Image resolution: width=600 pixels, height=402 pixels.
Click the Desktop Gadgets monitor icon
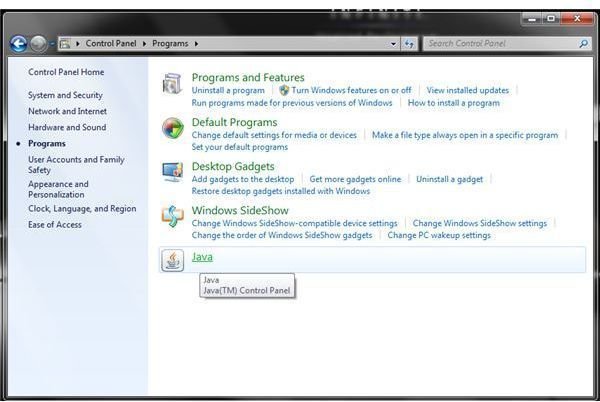point(172,172)
